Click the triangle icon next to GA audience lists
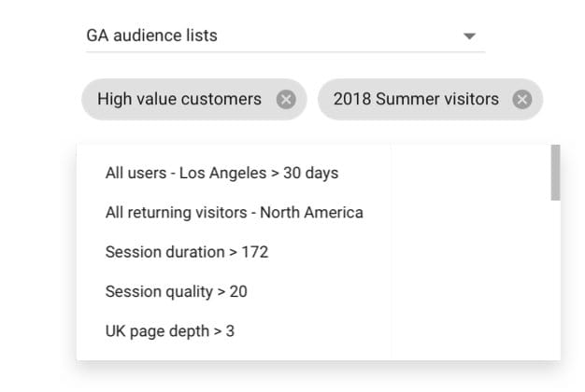Screen dimensions: 585x392 (469, 36)
